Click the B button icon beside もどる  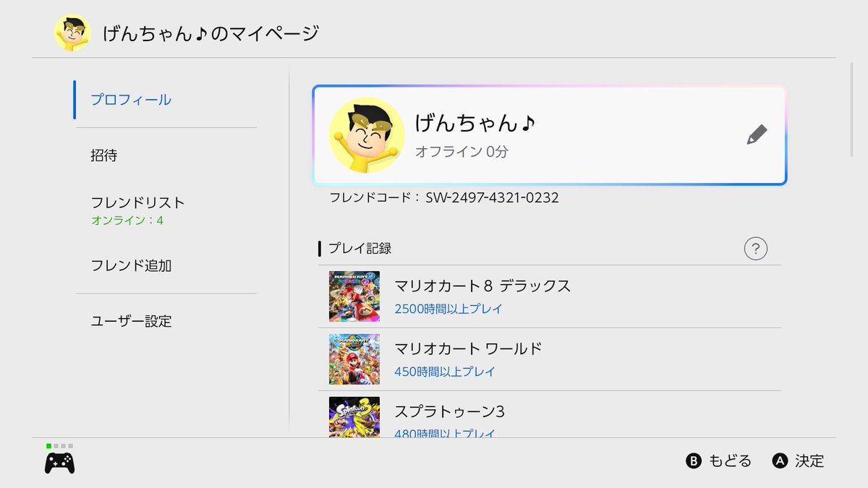[x=694, y=461]
